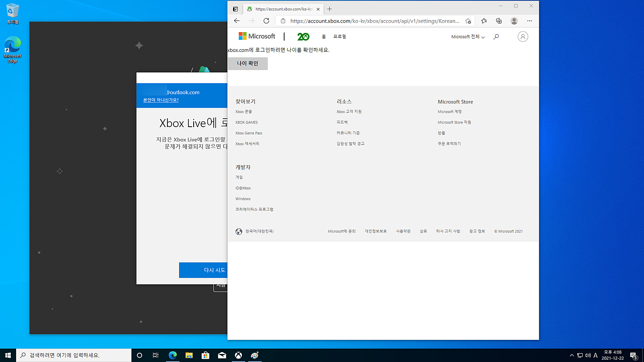Click the Edge profile avatar

(514, 21)
